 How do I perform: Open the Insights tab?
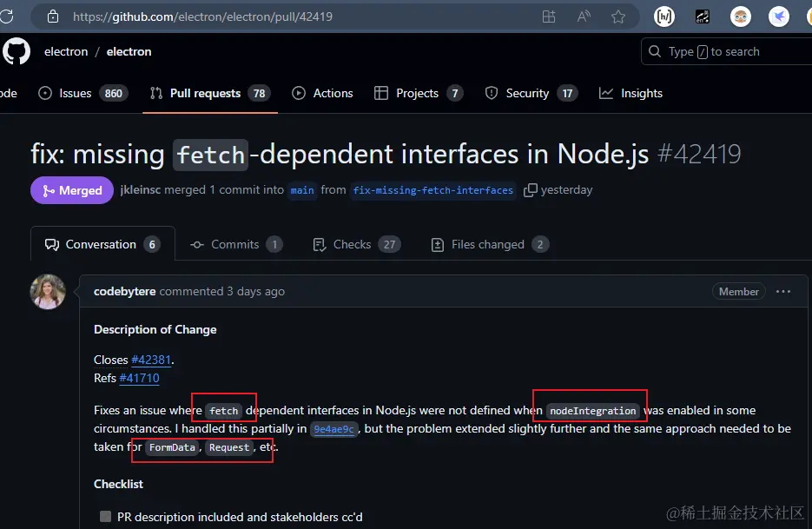click(x=630, y=93)
